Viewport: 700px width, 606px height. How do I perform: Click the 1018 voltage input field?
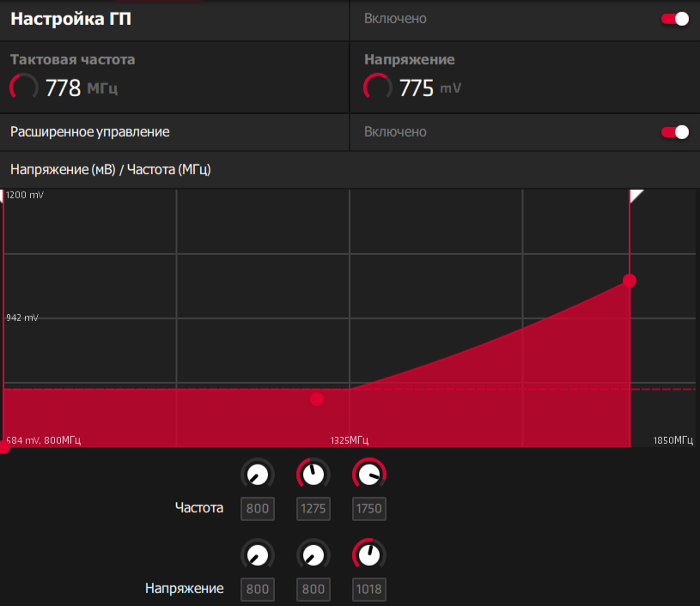pos(369,590)
